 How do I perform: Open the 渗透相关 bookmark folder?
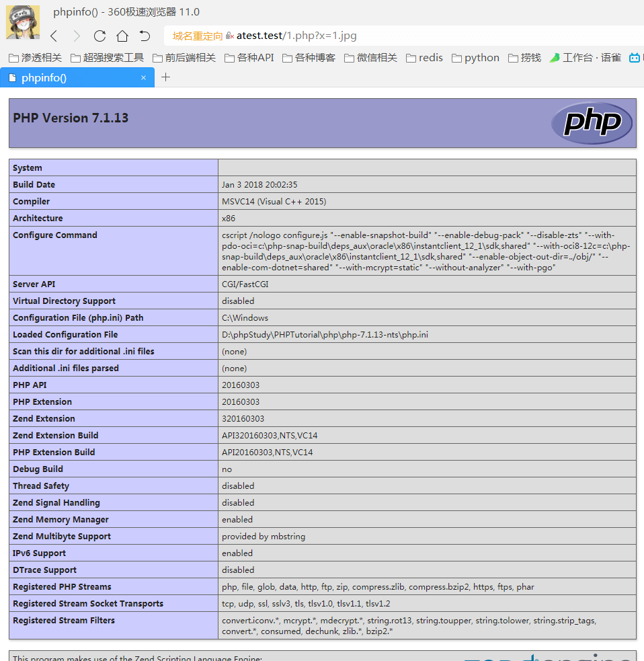pos(36,58)
